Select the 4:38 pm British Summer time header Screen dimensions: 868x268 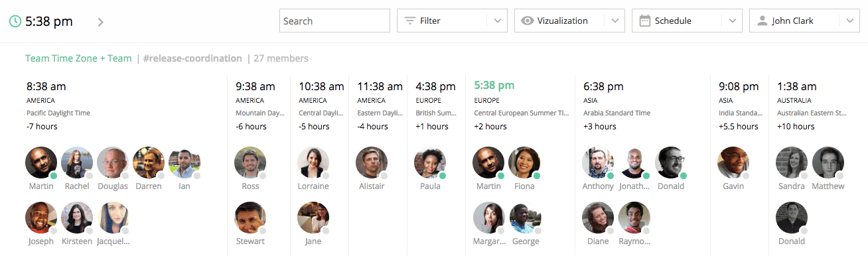pyautogui.click(x=435, y=86)
